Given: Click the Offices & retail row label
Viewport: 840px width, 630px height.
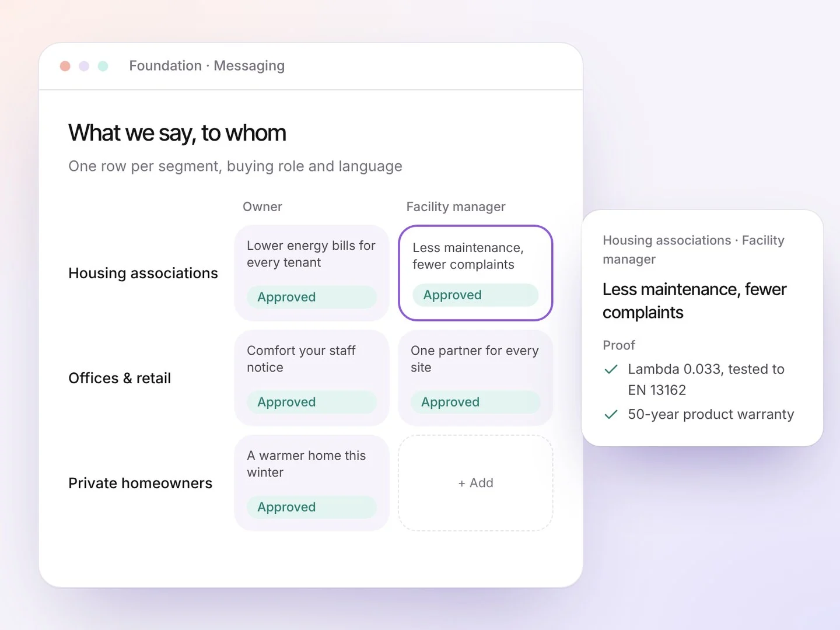Looking at the screenshot, I should 120,378.
